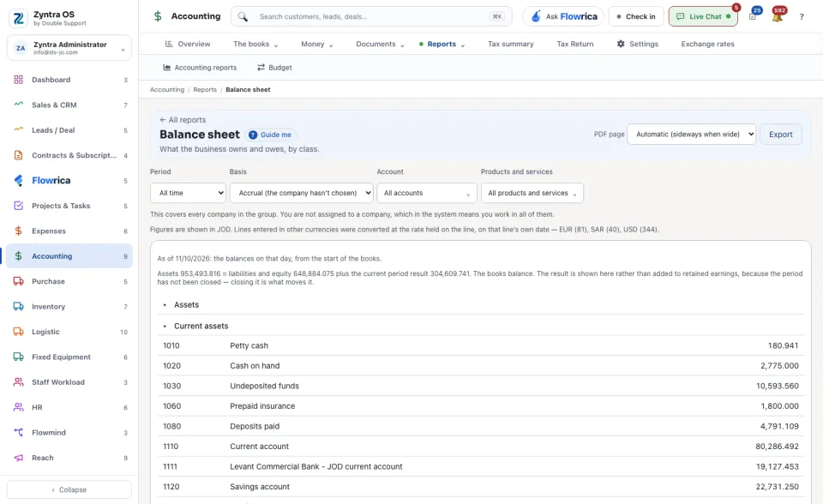Viewport: 823px width, 504px height.
Task: Open the Budget transfer arrows icon
Action: [x=261, y=68]
